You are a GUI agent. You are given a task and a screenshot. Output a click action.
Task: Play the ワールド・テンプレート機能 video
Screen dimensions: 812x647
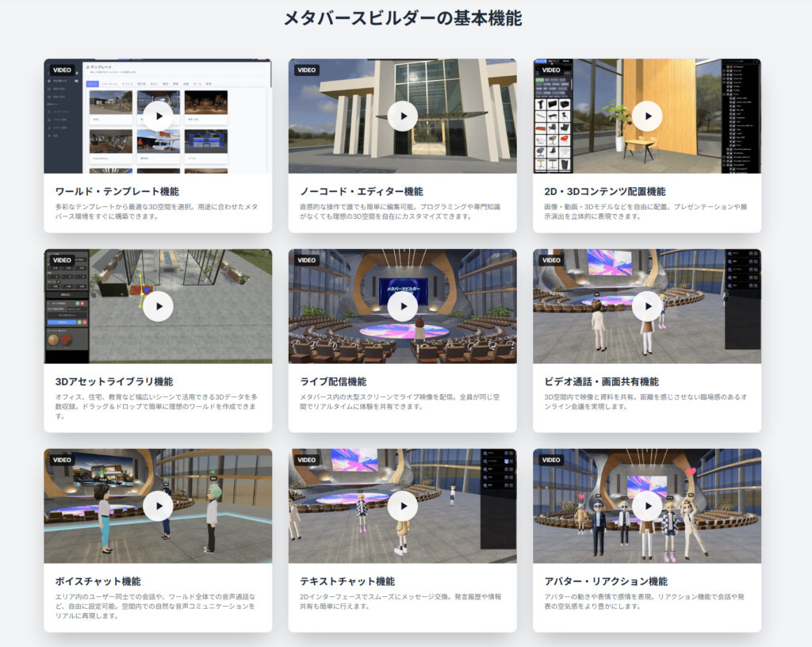pos(158,116)
